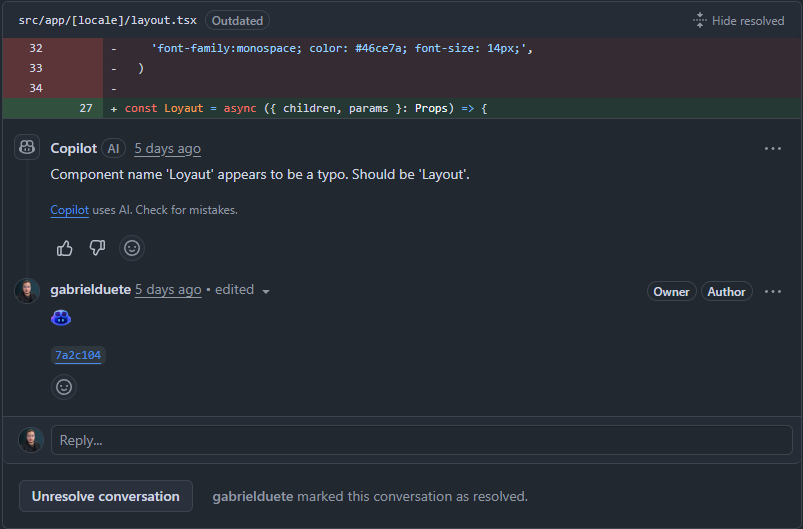Screen dimensions: 803x529
Task: Open the gabrielduete username link
Action: (x=91, y=289)
